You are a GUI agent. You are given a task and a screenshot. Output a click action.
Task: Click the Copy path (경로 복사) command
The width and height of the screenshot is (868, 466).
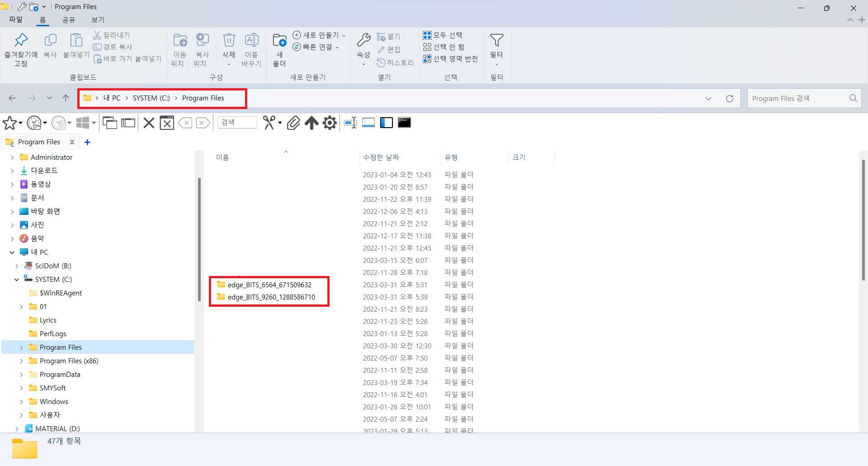[113, 47]
